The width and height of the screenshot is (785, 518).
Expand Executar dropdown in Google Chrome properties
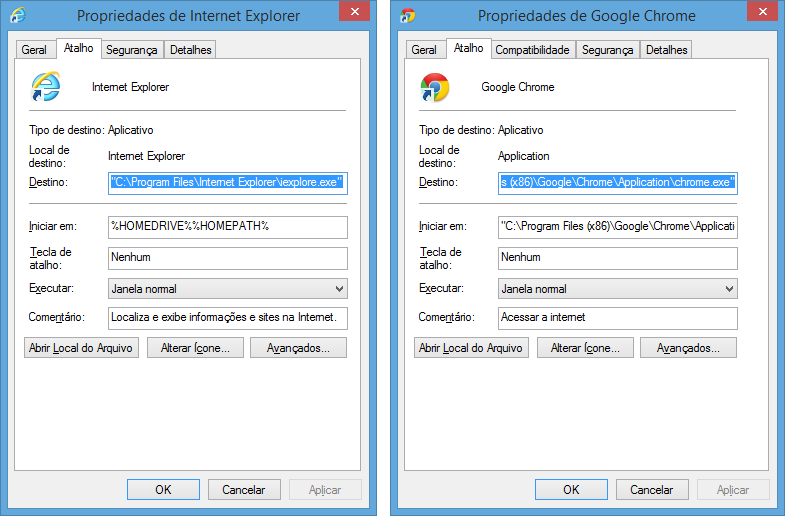pos(618,289)
